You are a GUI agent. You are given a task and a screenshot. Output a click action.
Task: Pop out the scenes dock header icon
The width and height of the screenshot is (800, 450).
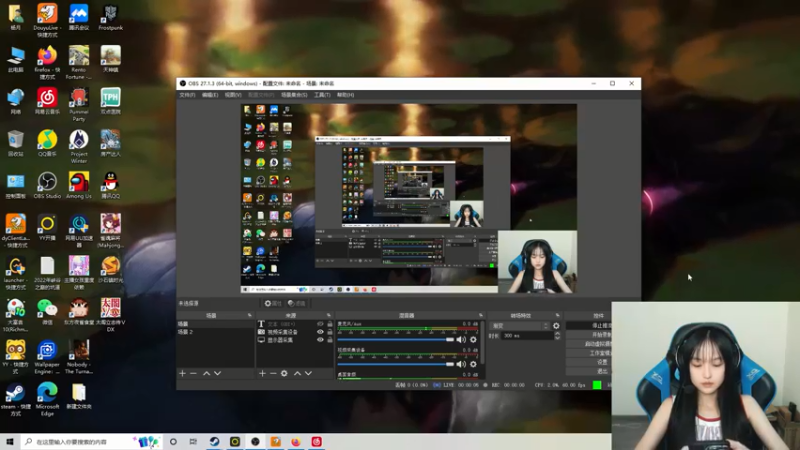click(x=249, y=315)
